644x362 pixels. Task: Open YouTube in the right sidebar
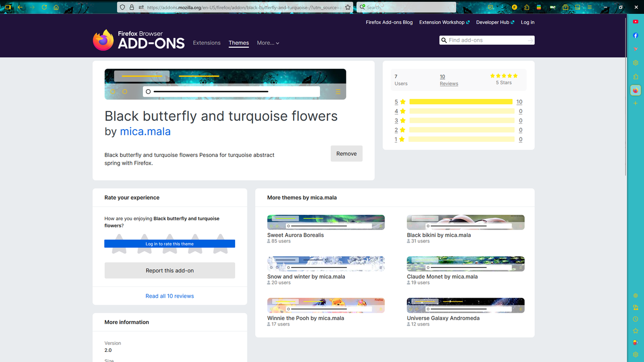(635, 21)
